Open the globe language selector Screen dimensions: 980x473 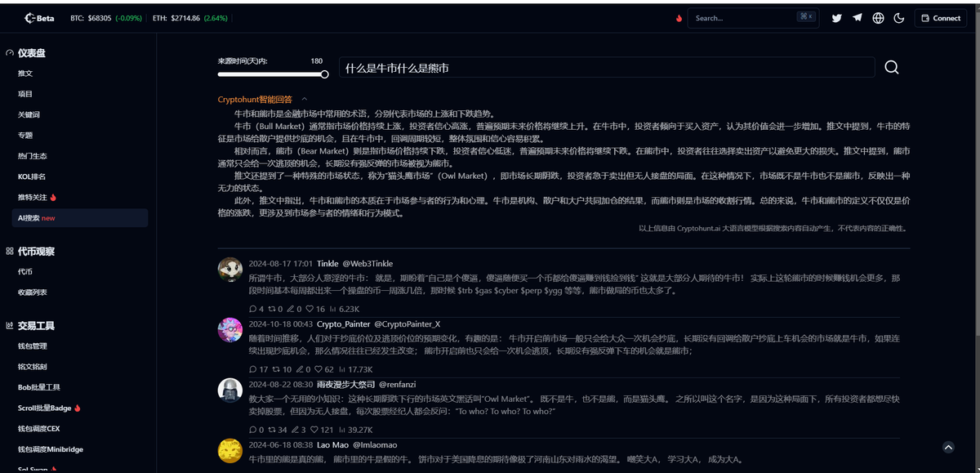coord(878,18)
